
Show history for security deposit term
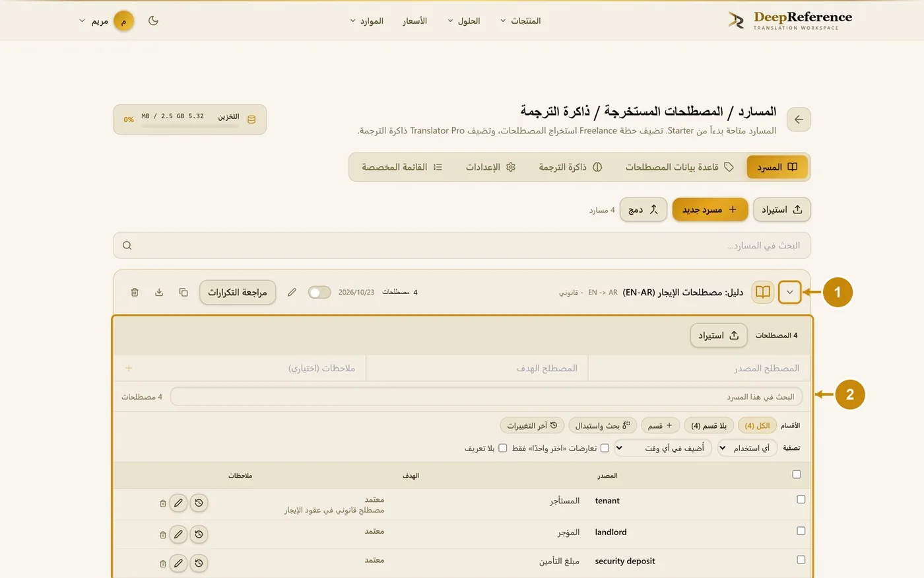tap(199, 563)
